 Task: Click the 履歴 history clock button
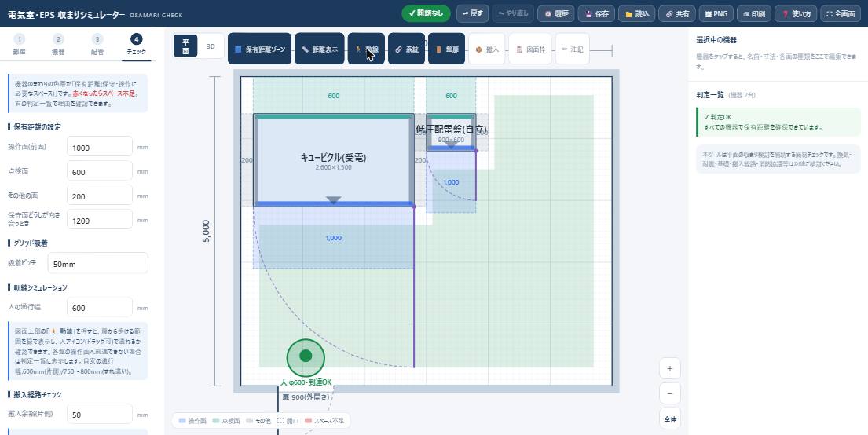click(556, 14)
